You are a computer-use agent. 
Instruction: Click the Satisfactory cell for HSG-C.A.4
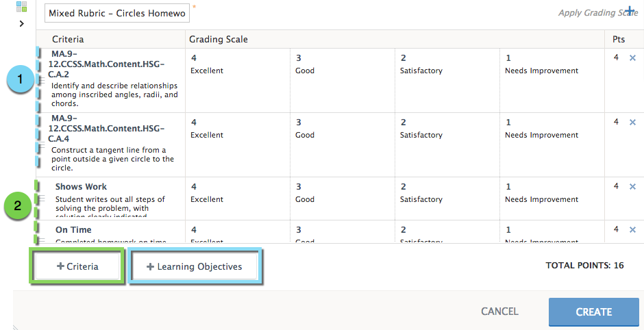(447, 129)
